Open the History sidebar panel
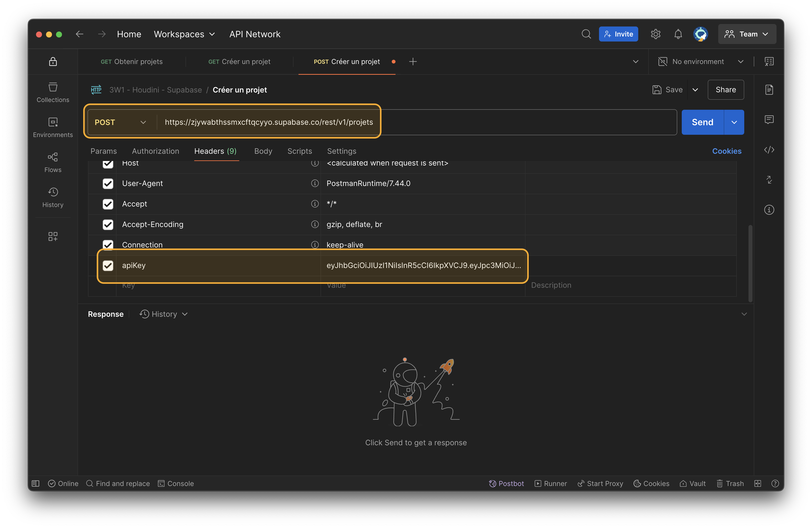812x528 pixels. click(53, 197)
